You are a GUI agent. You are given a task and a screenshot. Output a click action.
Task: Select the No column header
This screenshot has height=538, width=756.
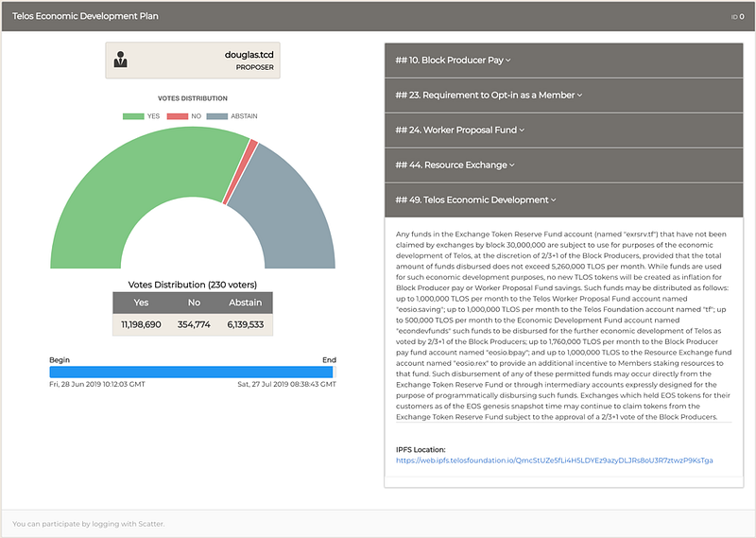[x=194, y=303]
